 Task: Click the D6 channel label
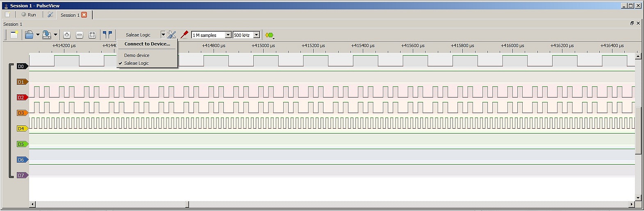(x=22, y=160)
